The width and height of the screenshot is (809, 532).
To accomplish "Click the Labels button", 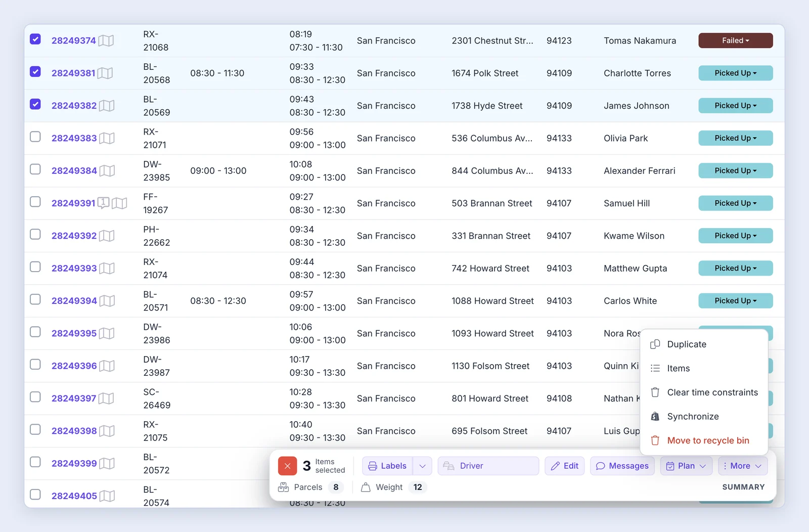I will (x=387, y=466).
